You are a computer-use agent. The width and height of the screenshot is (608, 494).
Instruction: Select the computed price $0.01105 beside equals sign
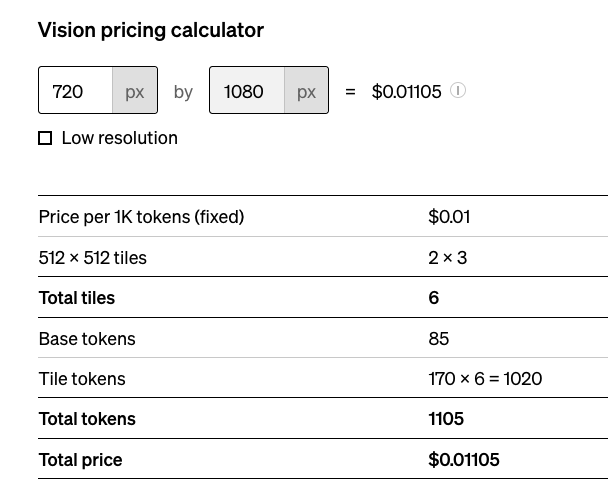(x=406, y=92)
